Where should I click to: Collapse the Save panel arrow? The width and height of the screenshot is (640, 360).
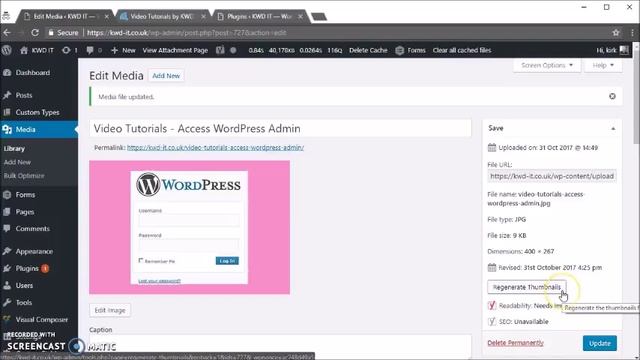[x=613, y=129]
